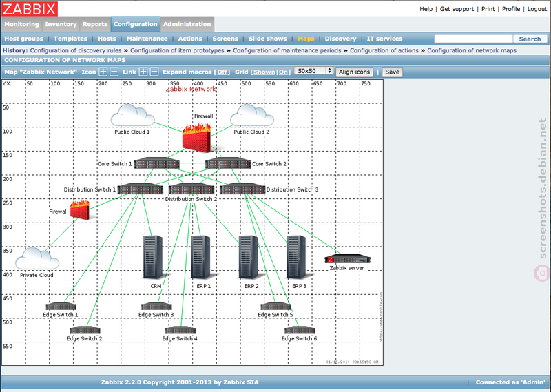Go to Discovery submenu
The height and width of the screenshot is (392, 551).
[x=340, y=39]
